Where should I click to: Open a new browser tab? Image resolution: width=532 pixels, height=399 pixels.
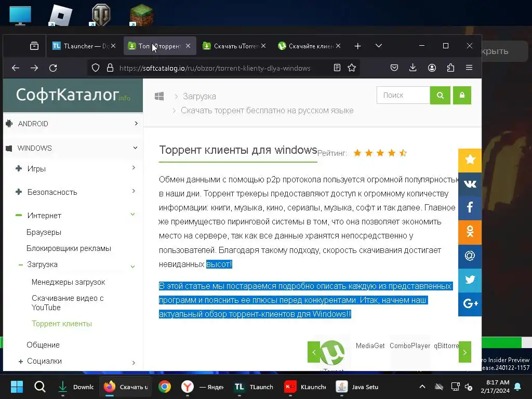(x=357, y=46)
